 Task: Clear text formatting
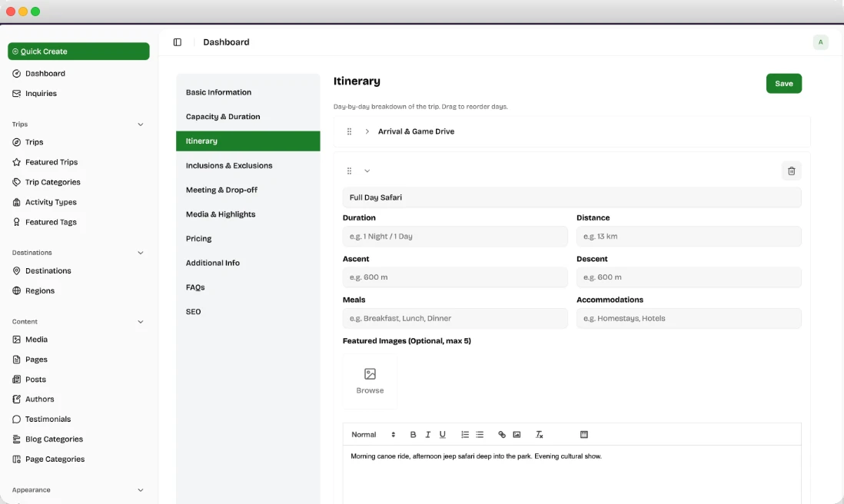539,435
